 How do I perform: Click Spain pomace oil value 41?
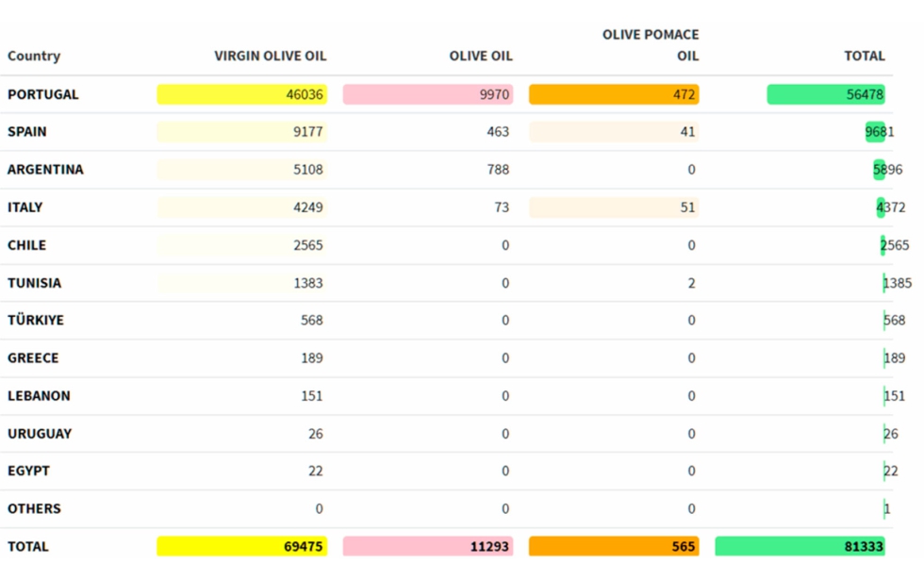pyautogui.click(x=687, y=131)
